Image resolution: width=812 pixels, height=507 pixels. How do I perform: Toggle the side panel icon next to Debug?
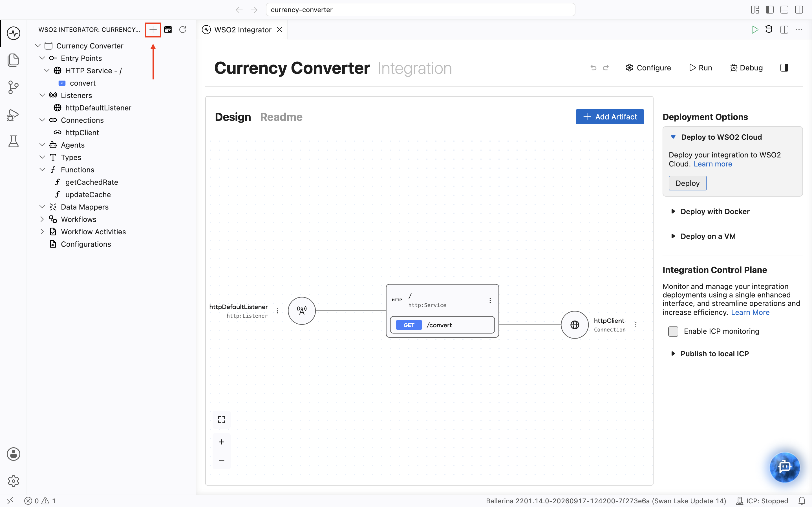(784, 68)
